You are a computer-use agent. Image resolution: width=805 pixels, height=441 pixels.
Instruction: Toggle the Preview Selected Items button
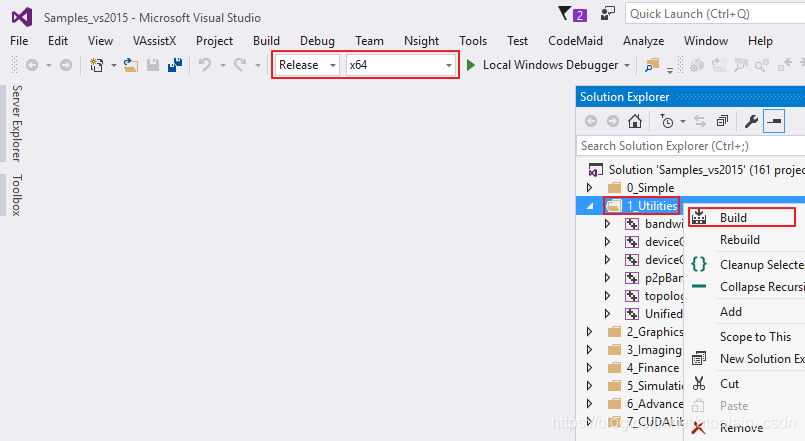pos(774,121)
